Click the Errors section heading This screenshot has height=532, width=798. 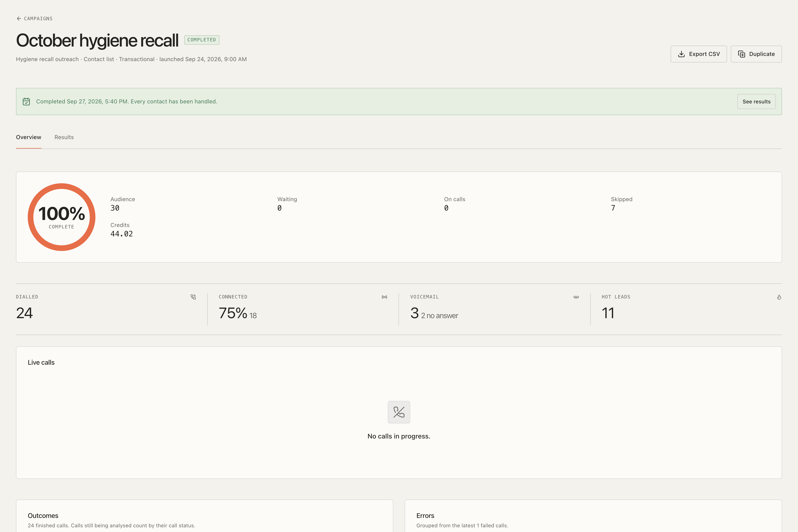tap(425, 515)
